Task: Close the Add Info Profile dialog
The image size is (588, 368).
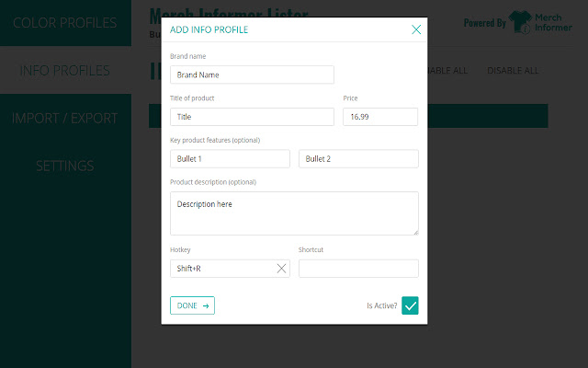Action: pyautogui.click(x=416, y=29)
